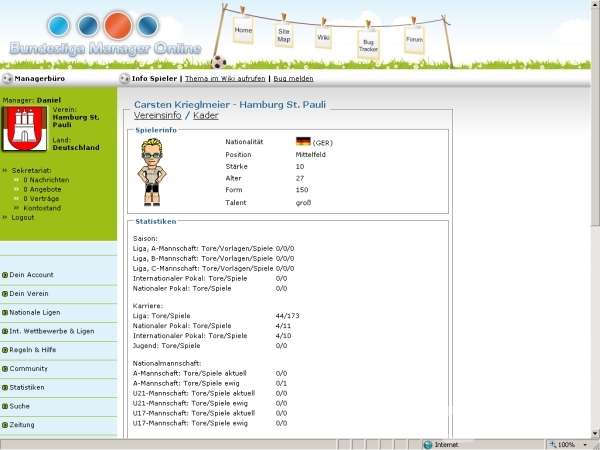Open the Site Map hanging sign
Screen dimensions: 600x450
pos(284,36)
